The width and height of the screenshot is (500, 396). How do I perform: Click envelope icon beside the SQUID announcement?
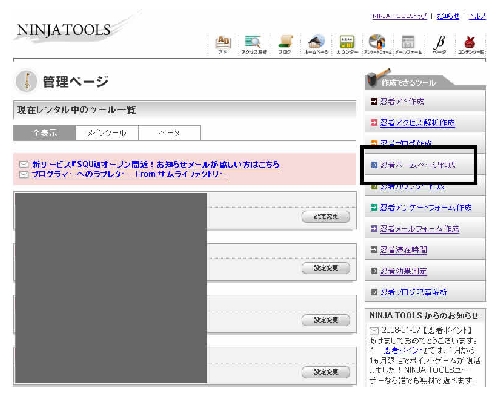pyautogui.click(x=23, y=164)
